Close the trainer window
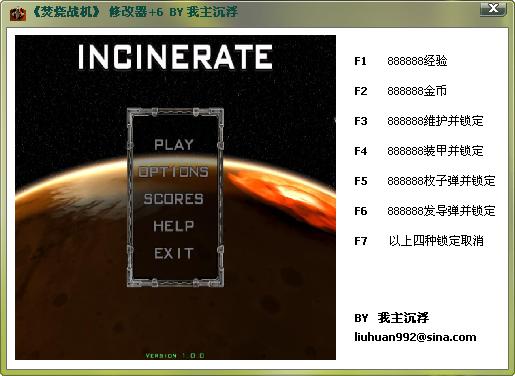Image resolution: width=515 pixels, height=376 pixels. [x=493, y=9]
